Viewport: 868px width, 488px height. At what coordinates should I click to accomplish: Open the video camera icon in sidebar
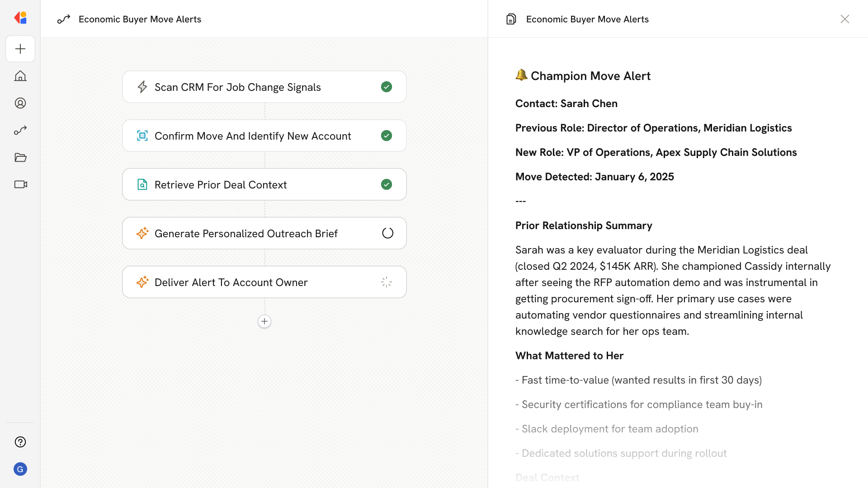(x=20, y=184)
